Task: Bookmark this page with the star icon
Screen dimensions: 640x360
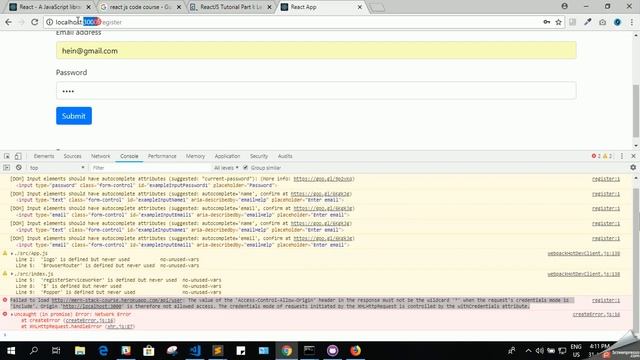Action: pos(558,22)
